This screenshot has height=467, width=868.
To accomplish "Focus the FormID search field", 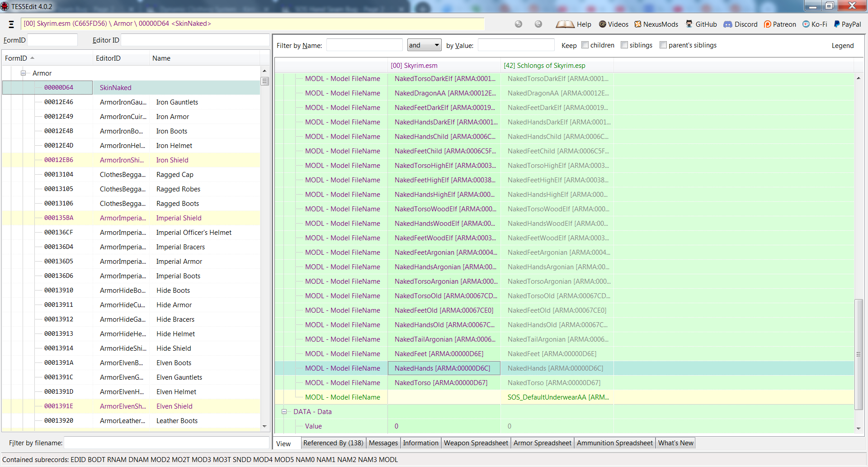I will click(x=52, y=40).
